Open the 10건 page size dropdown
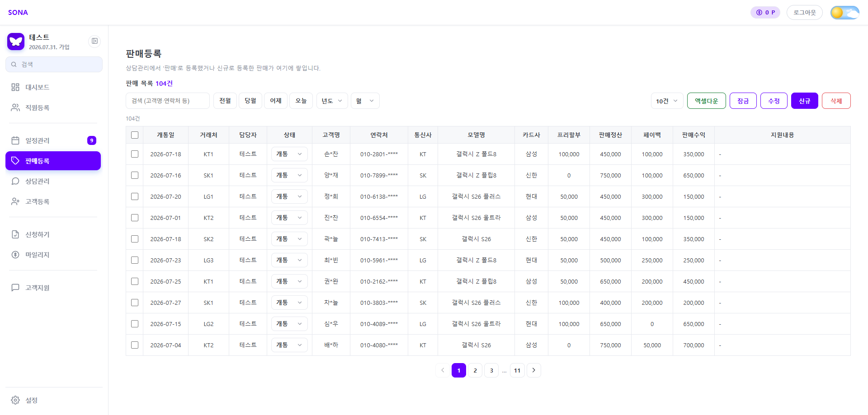 [x=667, y=101]
